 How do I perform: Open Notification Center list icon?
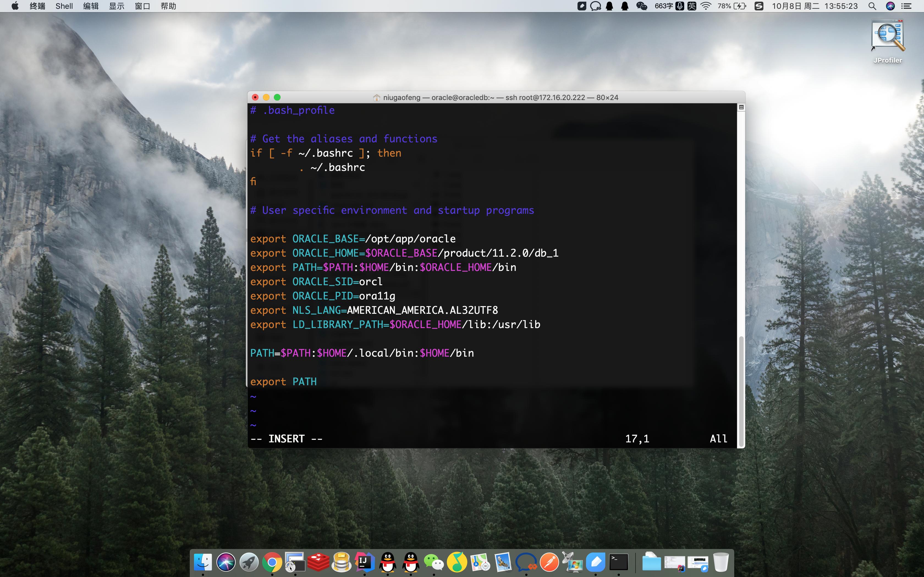tap(906, 6)
